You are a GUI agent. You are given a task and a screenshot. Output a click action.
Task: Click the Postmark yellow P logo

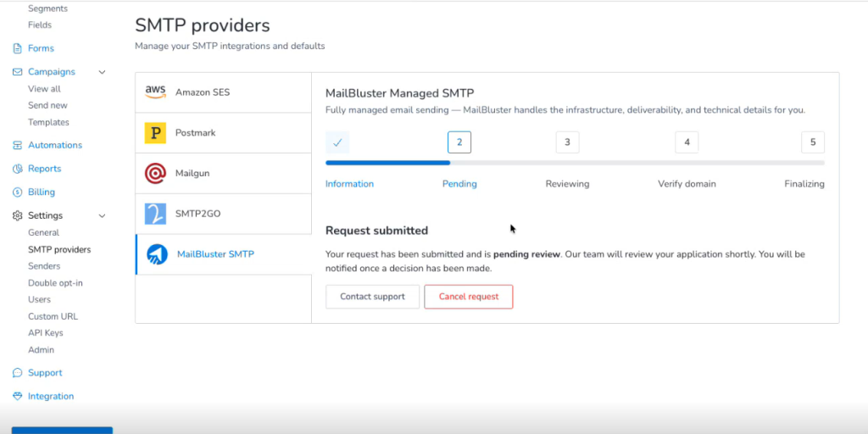click(156, 133)
